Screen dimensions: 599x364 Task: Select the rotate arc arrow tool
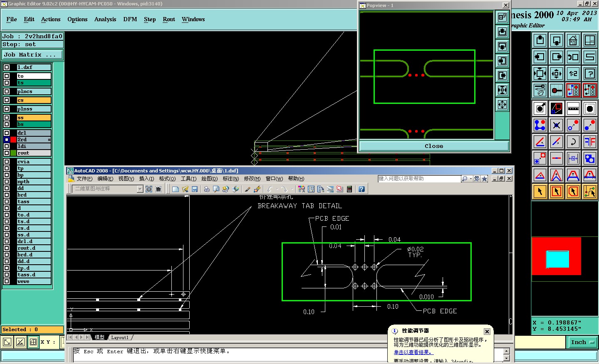tap(573, 142)
